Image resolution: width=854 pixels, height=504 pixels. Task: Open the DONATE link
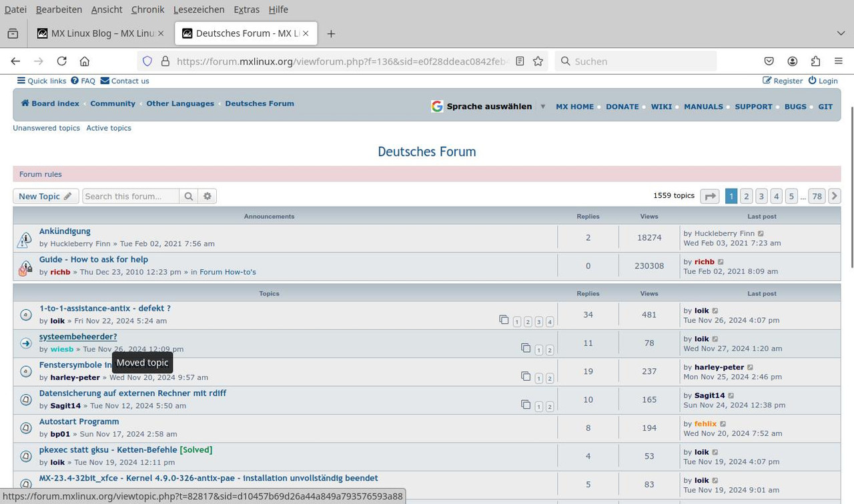click(x=622, y=107)
